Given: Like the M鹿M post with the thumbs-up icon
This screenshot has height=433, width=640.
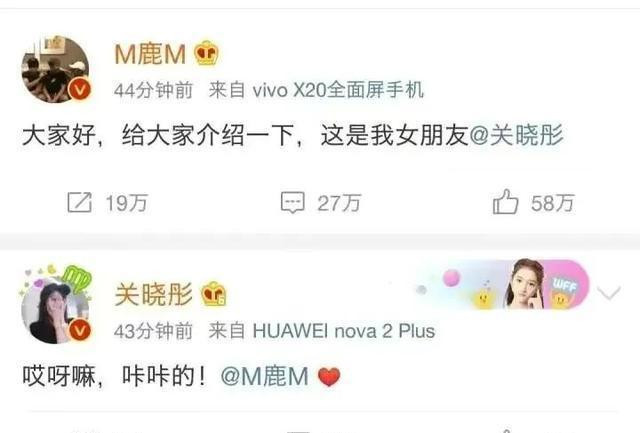Looking at the screenshot, I should coord(505,202).
